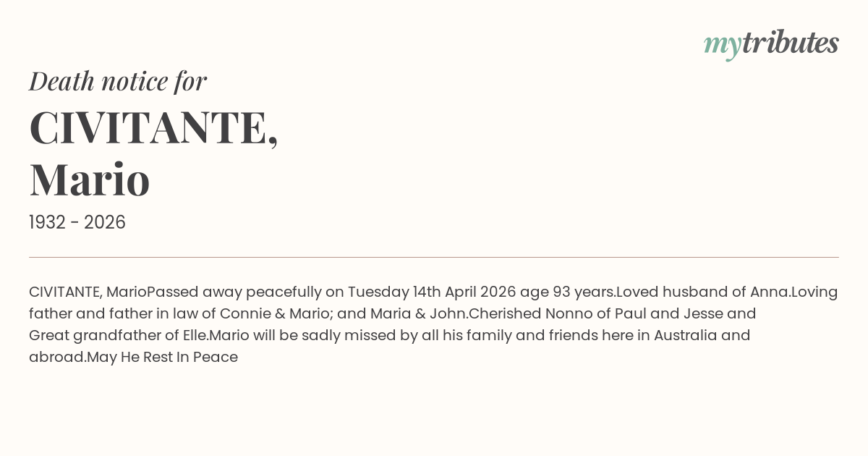The width and height of the screenshot is (868, 456).
Task: Click the mytributes logo
Action: (771, 44)
